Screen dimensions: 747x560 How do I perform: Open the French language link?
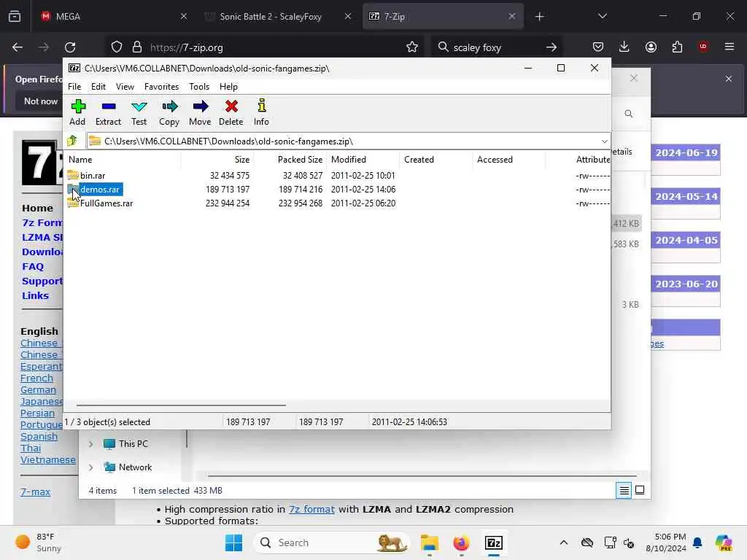tap(36, 378)
